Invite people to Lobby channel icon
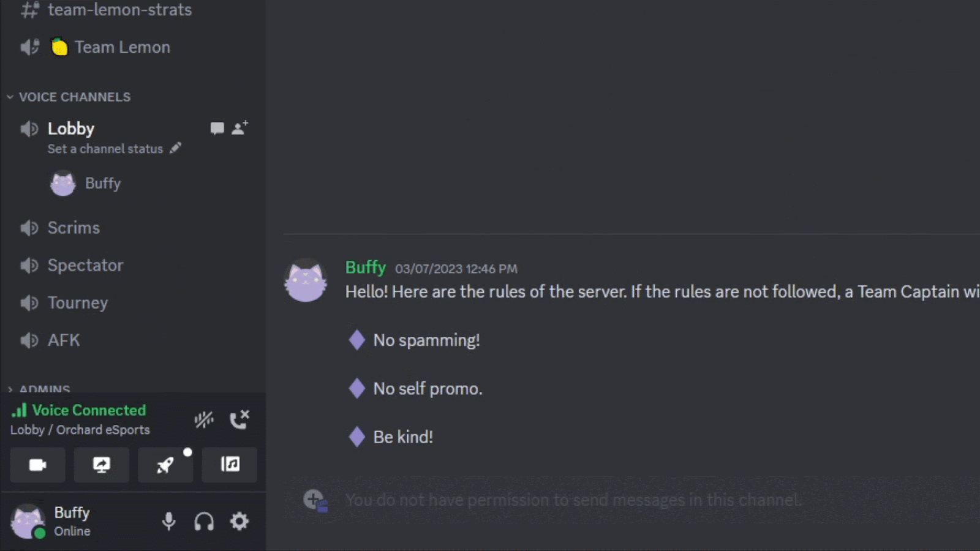Viewport: 980px width, 551px height. [x=239, y=128]
